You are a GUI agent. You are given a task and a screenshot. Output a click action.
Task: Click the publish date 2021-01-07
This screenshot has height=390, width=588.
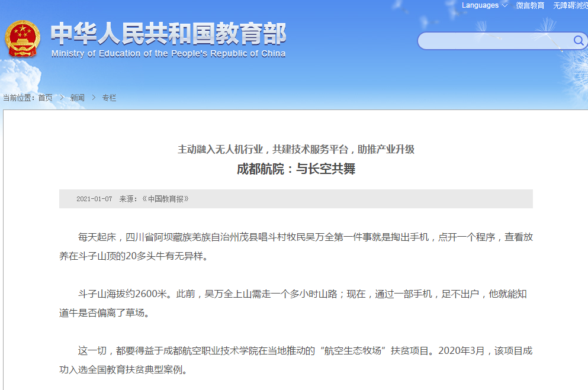coord(94,199)
